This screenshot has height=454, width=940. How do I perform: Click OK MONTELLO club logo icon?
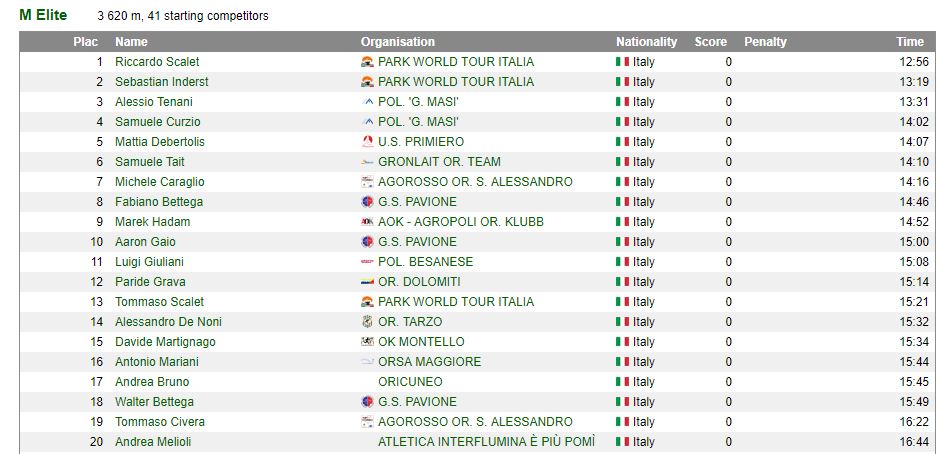tap(367, 342)
